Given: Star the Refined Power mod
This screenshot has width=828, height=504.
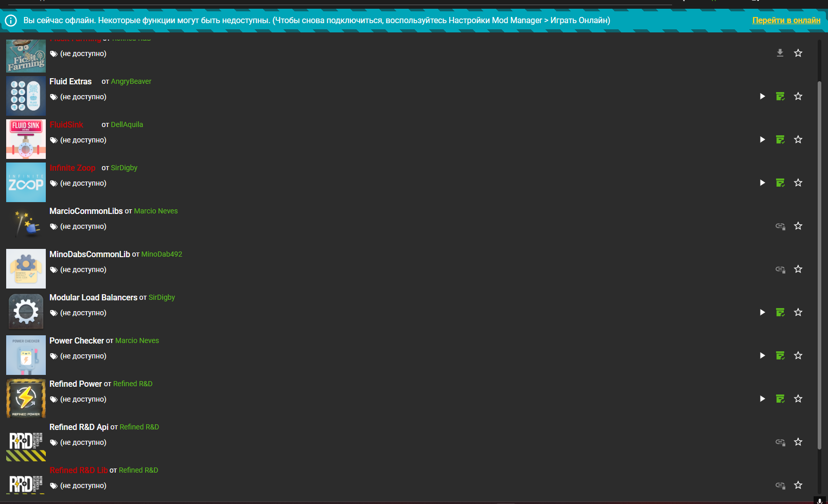Looking at the screenshot, I should (798, 399).
